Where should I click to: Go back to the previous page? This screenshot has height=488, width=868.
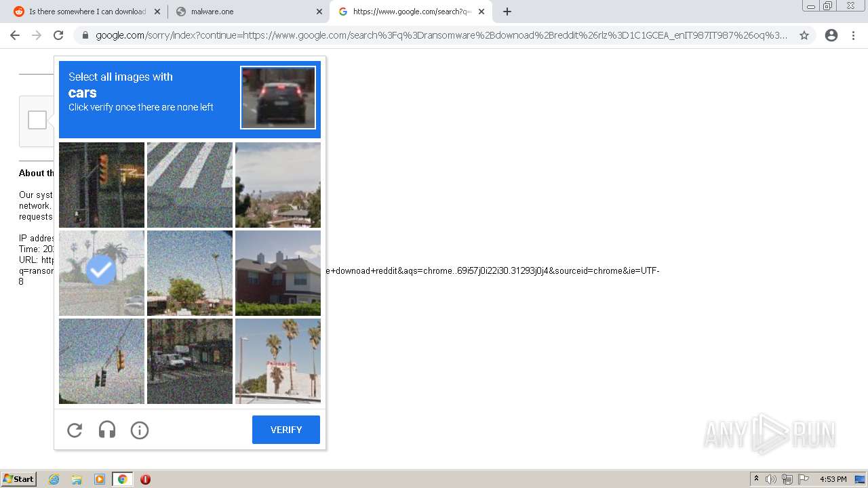click(x=15, y=35)
